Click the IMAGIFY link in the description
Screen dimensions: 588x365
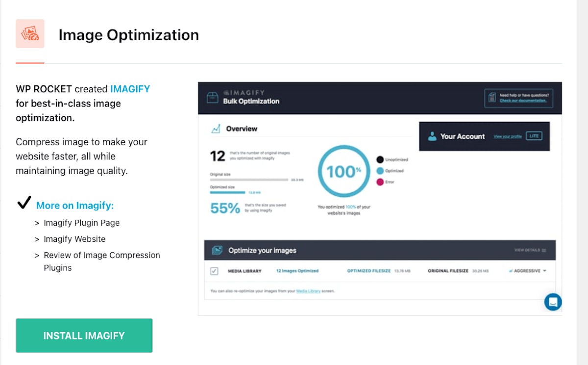130,89
